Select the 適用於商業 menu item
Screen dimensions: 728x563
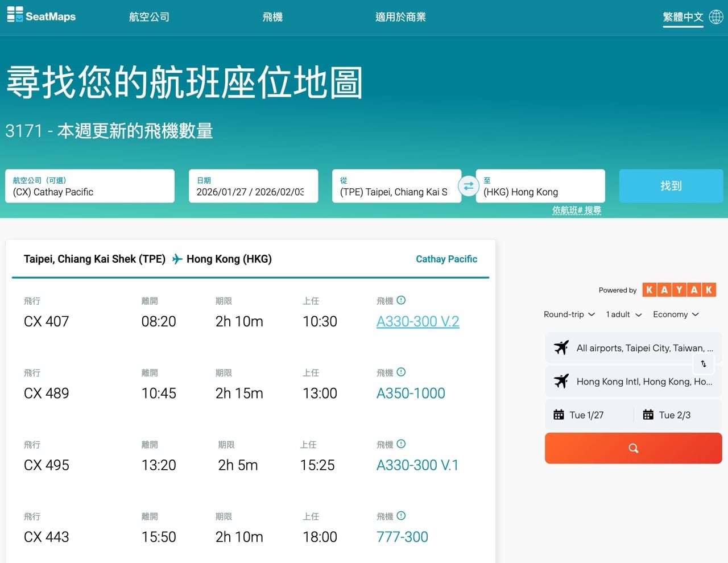(x=401, y=16)
